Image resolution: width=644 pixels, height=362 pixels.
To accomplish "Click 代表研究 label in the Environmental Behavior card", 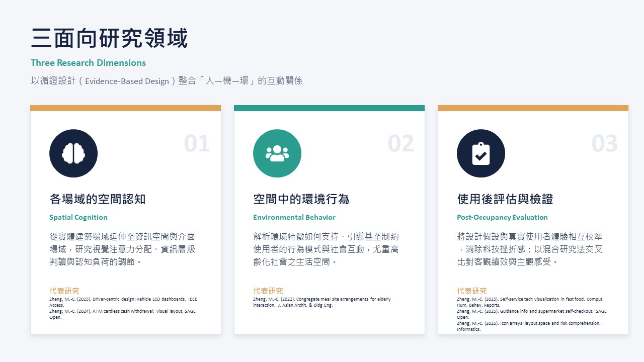I will [x=268, y=291].
